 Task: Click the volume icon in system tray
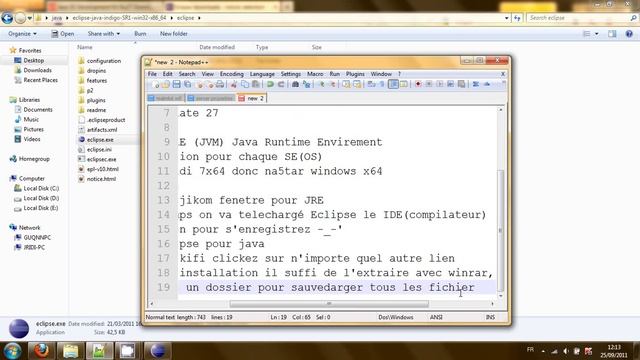[566, 351]
